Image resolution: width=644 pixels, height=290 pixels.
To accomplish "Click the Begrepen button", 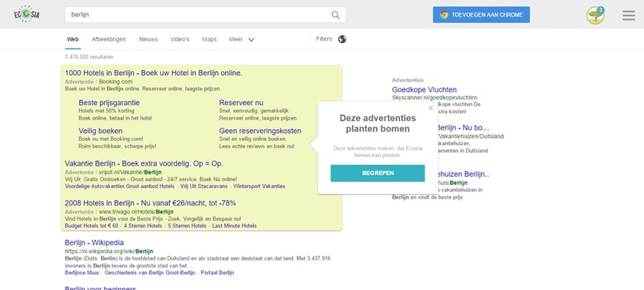I will pos(377,173).
